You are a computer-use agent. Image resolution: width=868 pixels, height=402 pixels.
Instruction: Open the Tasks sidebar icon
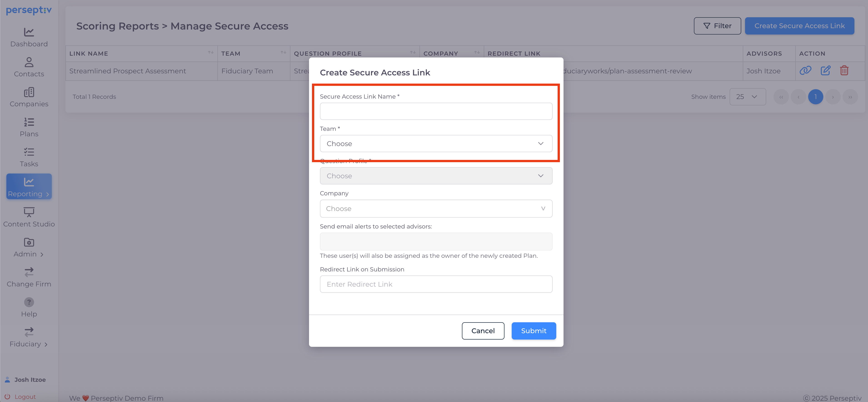coord(29,157)
